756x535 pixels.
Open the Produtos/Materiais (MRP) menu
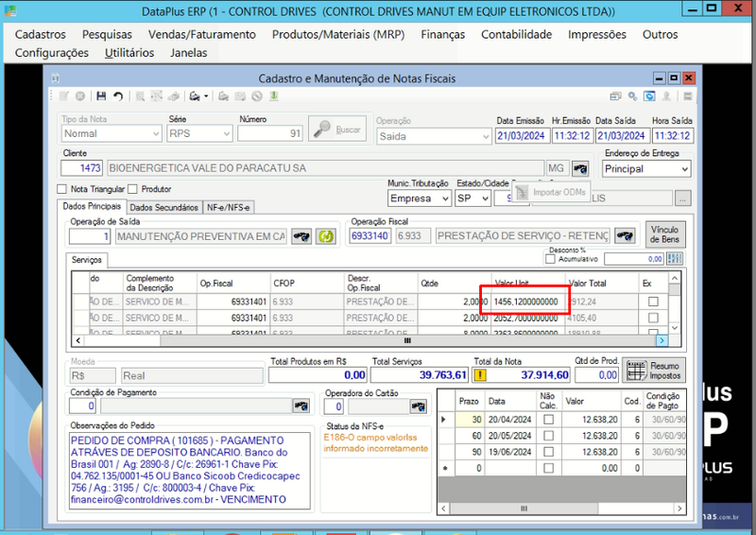[338, 35]
